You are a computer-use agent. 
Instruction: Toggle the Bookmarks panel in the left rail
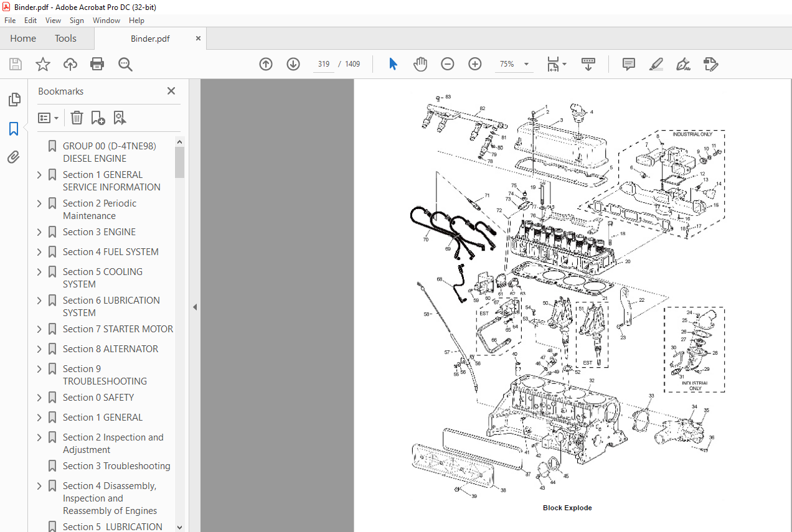pyautogui.click(x=14, y=129)
